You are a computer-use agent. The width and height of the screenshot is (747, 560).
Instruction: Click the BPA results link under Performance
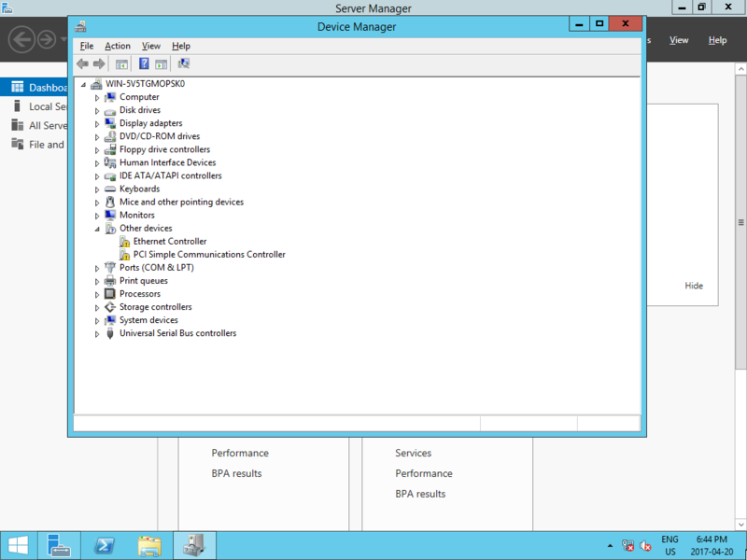(x=236, y=473)
